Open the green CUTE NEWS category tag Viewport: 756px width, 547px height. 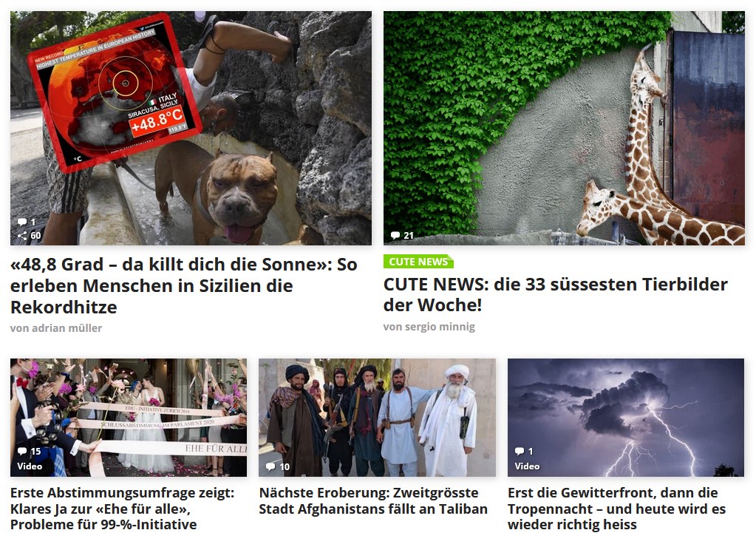(x=418, y=262)
